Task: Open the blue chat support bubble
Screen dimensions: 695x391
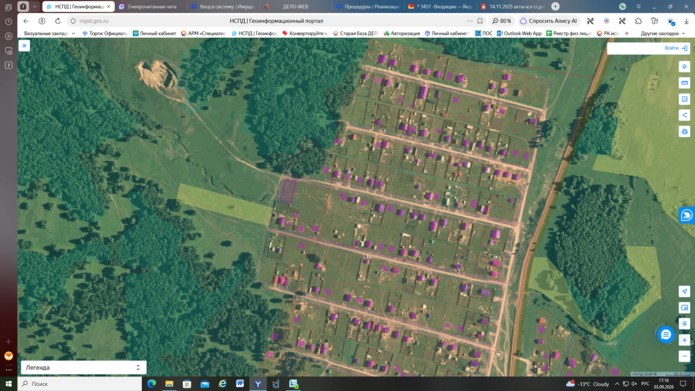Action: point(665,335)
